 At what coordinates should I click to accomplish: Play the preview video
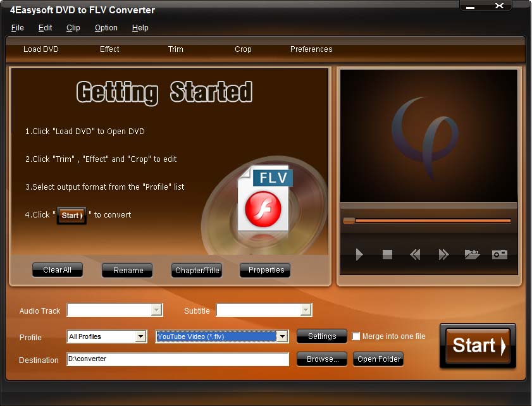(x=359, y=254)
